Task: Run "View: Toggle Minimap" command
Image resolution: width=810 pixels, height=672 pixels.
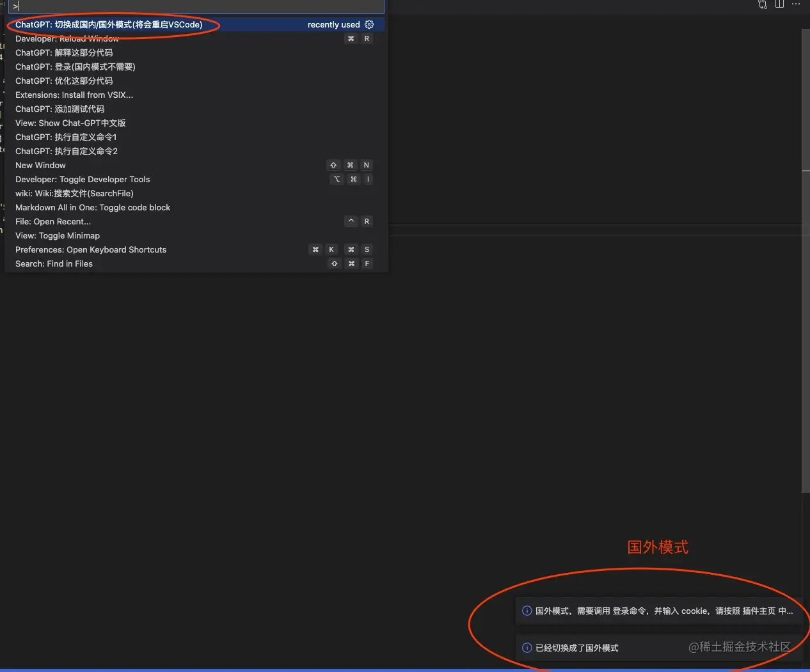Action: click(x=58, y=235)
